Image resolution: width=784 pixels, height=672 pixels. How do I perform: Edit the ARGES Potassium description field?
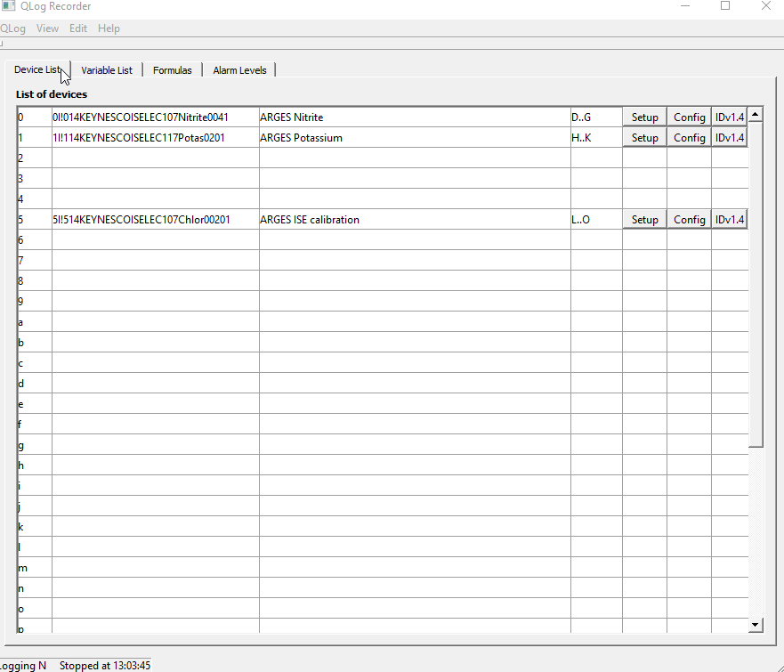coord(414,138)
